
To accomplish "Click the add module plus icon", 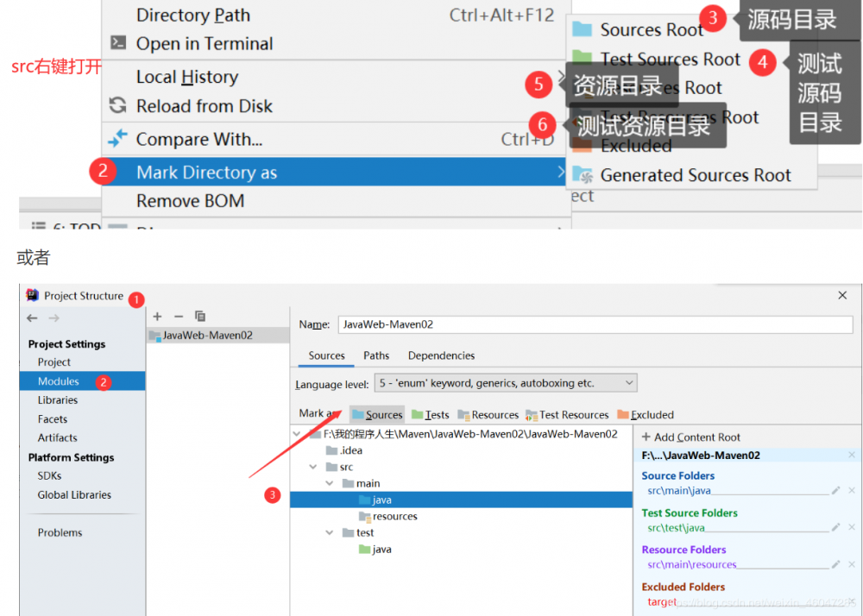I will click(157, 317).
